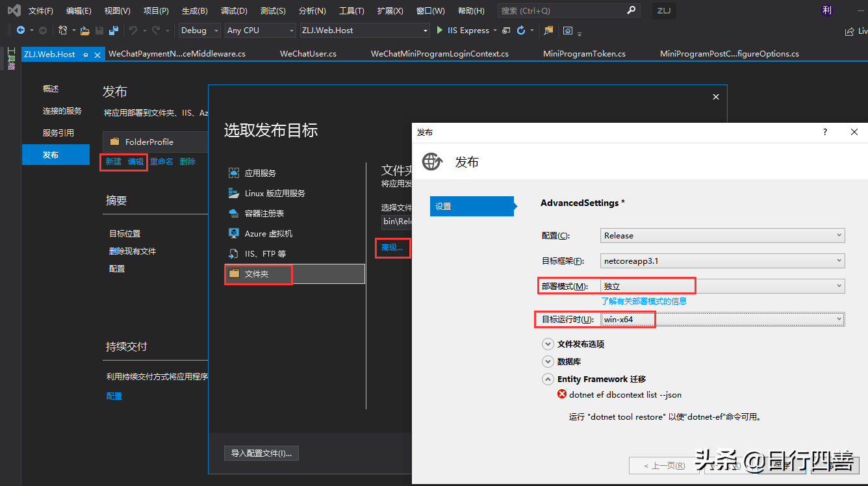This screenshot has height=486, width=868.
Task: Click the 新建 link under FolderProfile
Action: (x=113, y=161)
